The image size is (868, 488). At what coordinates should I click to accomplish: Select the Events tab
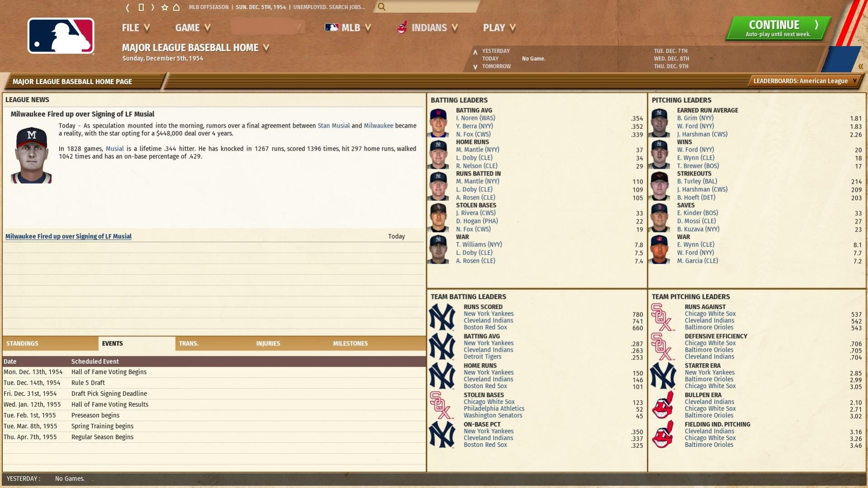click(x=137, y=344)
